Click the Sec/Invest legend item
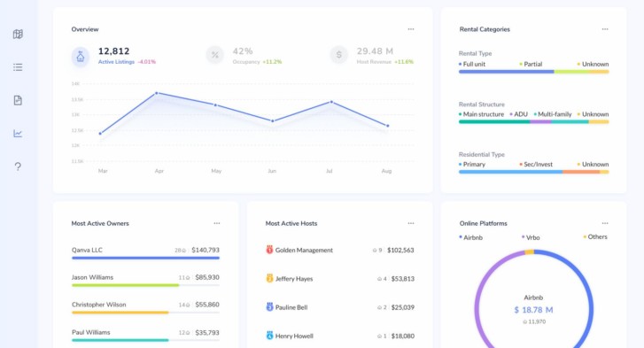Screen dimensions: 644x348 point(536,164)
